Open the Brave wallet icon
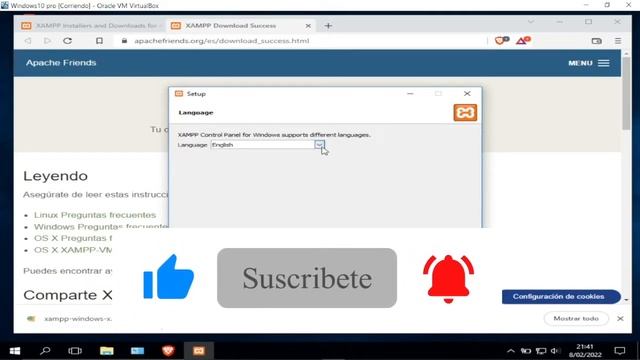The image size is (640, 360). pos(596,41)
